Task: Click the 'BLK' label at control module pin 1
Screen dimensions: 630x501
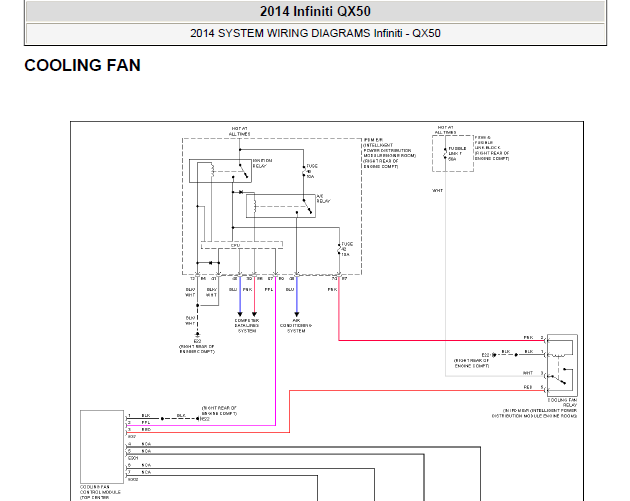Action: (x=146, y=415)
